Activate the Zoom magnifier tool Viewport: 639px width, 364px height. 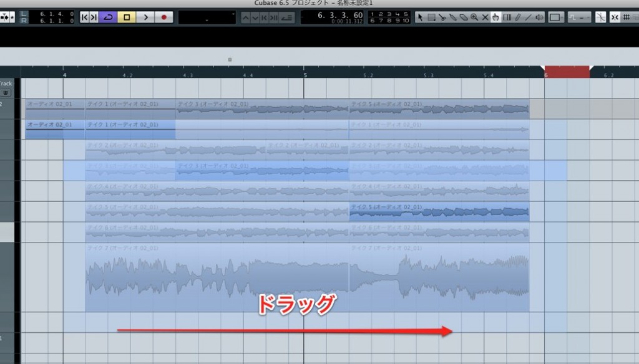[x=475, y=18]
